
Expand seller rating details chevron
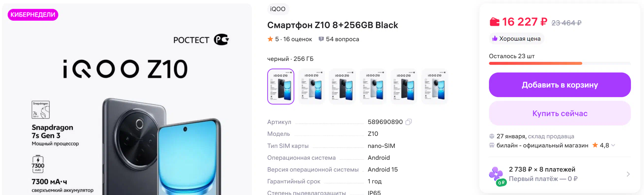pos(613,145)
